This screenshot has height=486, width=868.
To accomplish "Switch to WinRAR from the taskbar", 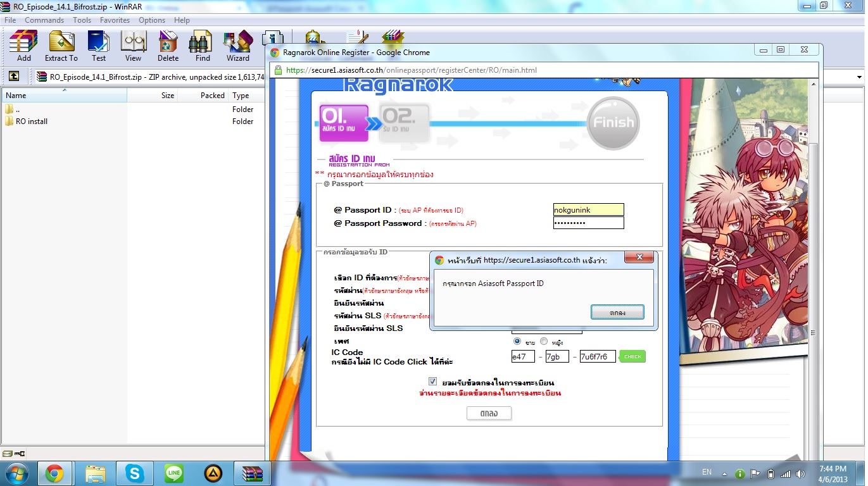I will [x=253, y=473].
